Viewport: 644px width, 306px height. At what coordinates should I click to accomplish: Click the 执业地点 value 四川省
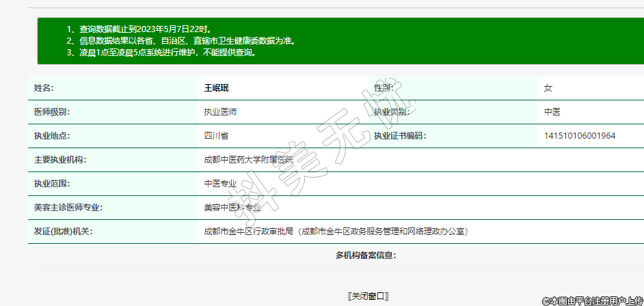(216, 136)
